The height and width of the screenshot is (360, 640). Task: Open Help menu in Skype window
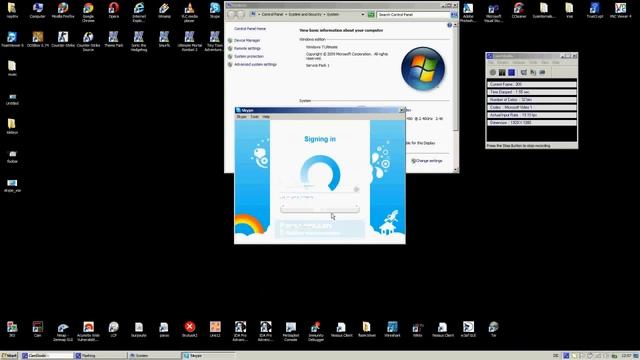[266, 117]
